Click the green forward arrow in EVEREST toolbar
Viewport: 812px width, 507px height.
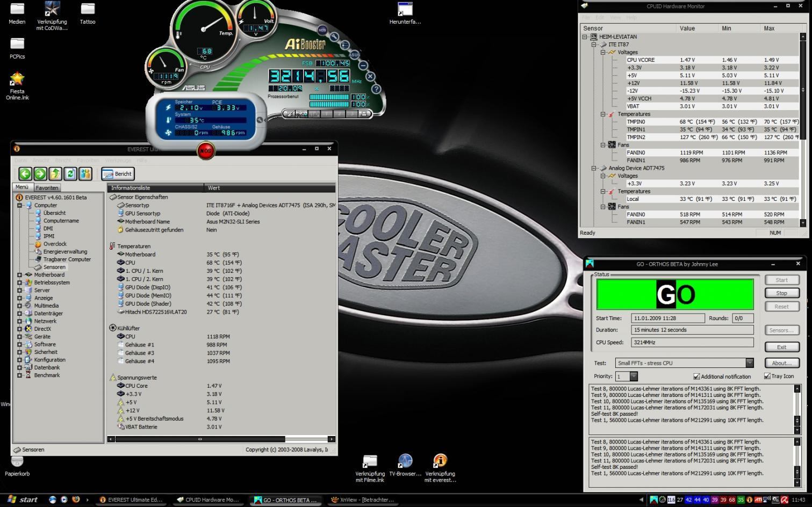point(40,173)
